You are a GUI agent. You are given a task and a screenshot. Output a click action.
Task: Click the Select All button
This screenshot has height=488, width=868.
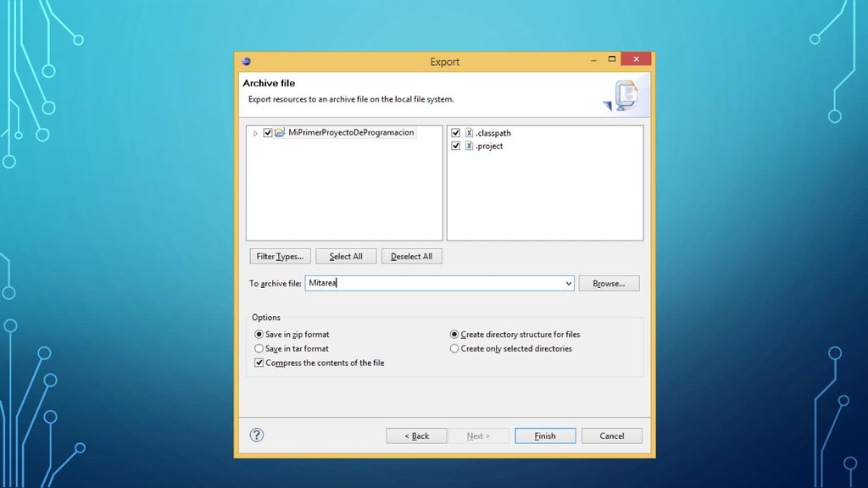346,256
